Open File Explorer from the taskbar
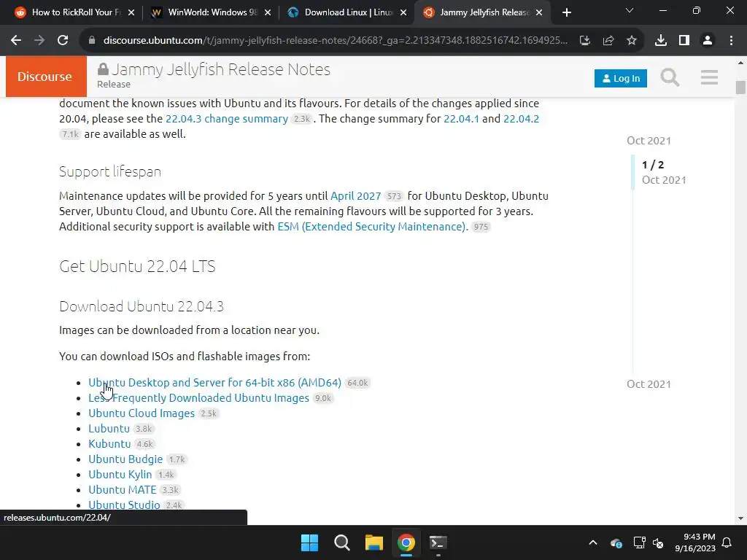Screen dimensions: 747x560 (x=374, y=542)
